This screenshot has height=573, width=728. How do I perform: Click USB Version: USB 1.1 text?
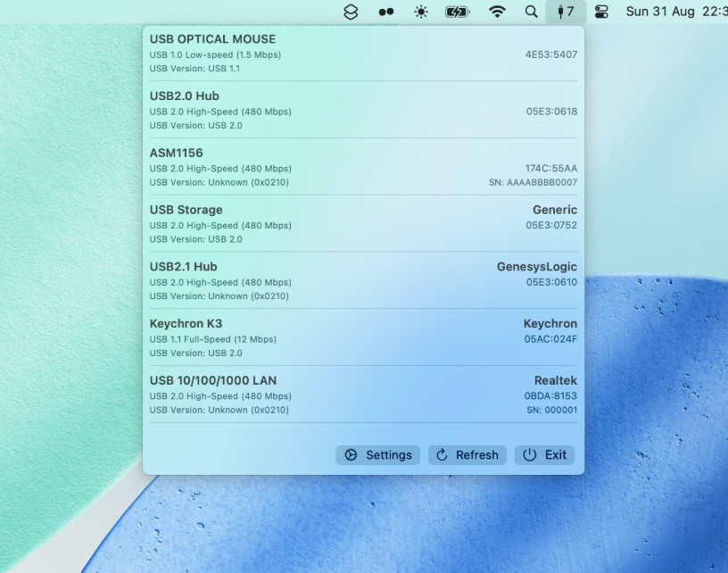click(x=195, y=69)
